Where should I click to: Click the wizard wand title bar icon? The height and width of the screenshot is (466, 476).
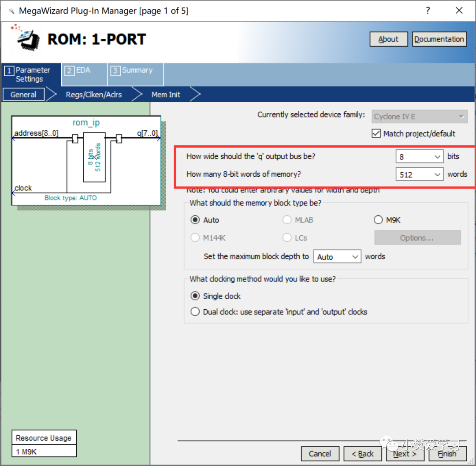point(11,11)
